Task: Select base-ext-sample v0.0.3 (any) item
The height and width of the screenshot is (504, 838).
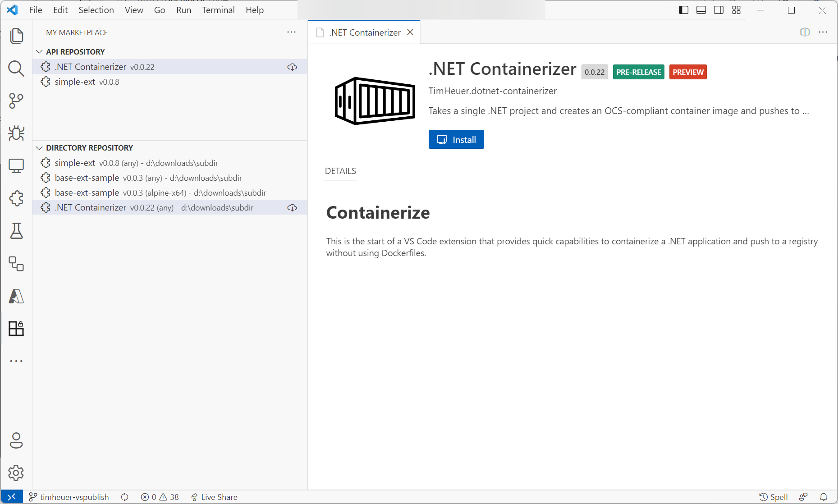Action: coord(170,178)
